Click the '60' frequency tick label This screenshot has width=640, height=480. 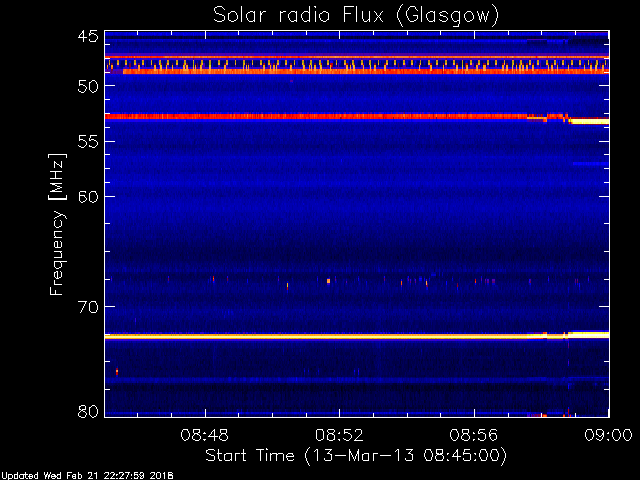pyautogui.click(x=88, y=197)
